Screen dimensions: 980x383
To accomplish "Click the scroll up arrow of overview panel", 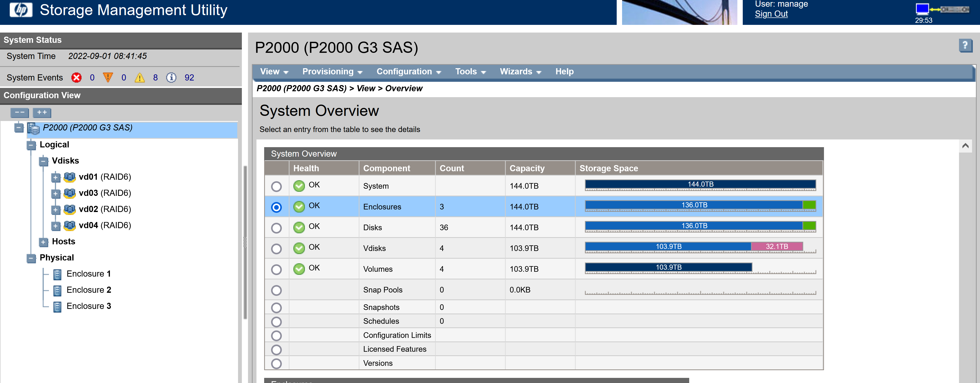I will pos(965,146).
